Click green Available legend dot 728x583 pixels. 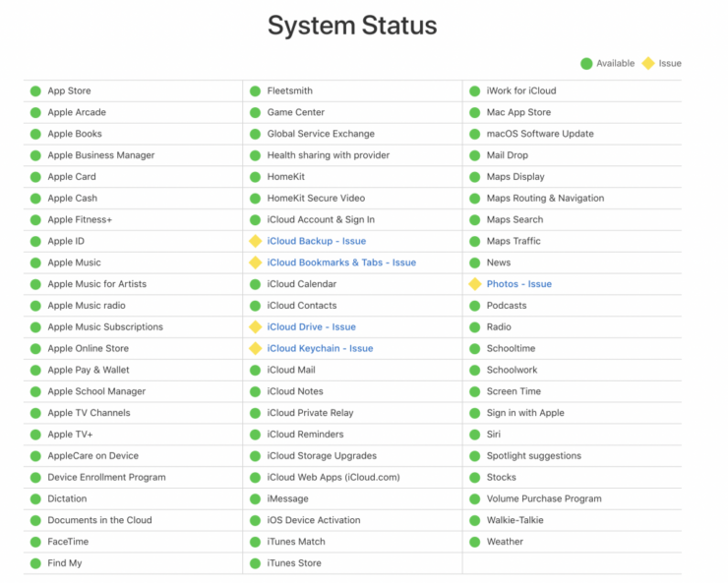tap(586, 64)
